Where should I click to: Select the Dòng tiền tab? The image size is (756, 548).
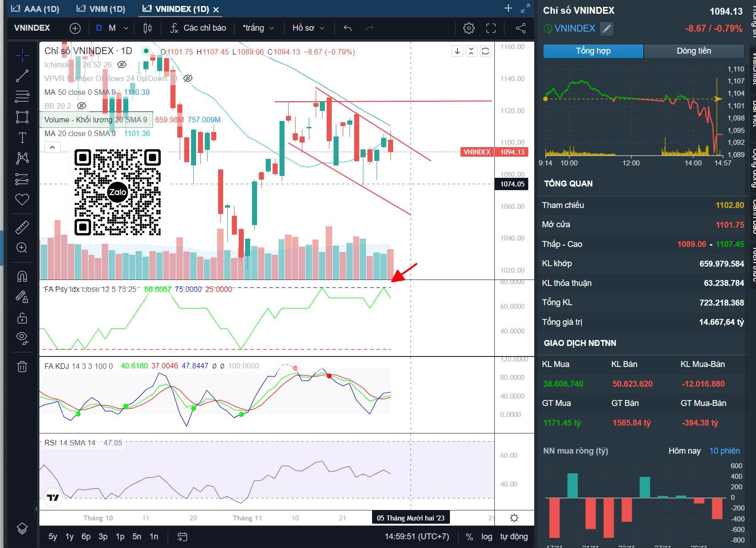pyautogui.click(x=694, y=51)
